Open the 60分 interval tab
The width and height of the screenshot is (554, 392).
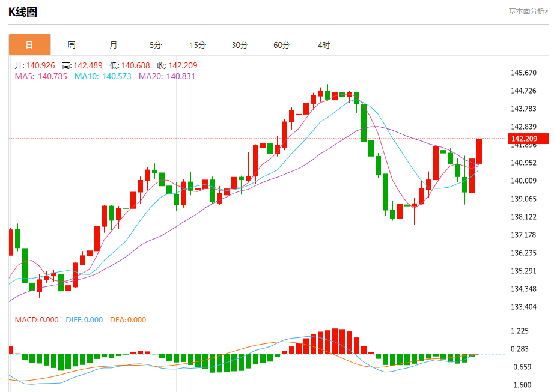pyautogui.click(x=282, y=45)
